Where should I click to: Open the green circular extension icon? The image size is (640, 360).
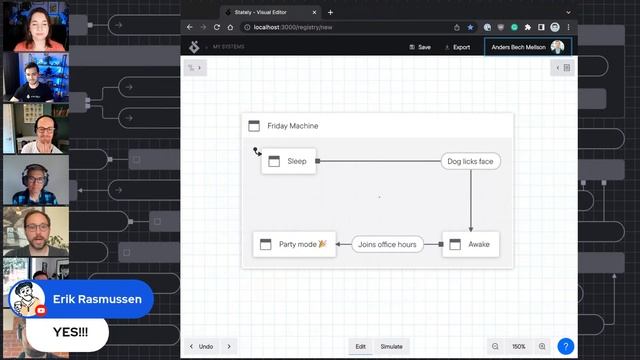[514, 27]
